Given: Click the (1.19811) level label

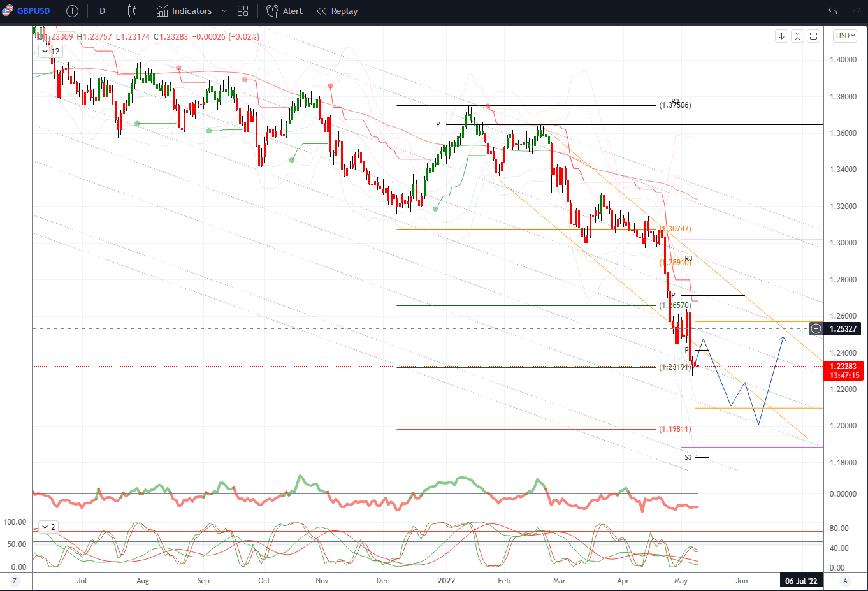Looking at the screenshot, I should pos(675,429).
